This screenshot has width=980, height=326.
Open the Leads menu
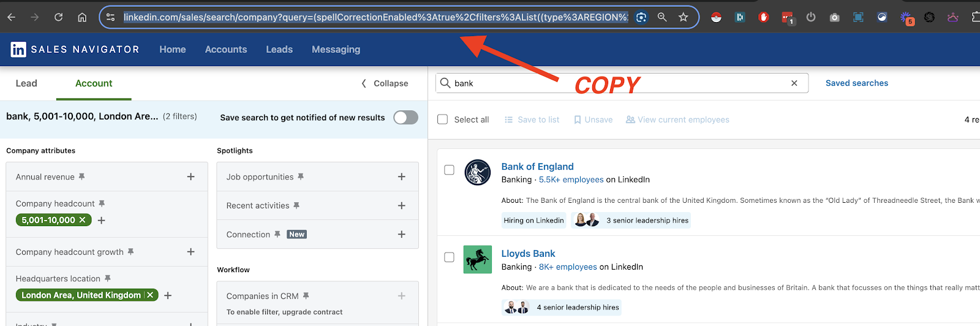click(279, 49)
